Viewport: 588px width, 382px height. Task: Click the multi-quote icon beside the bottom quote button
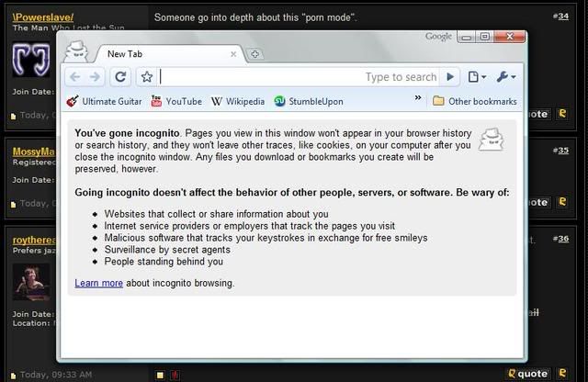[x=562, y=374]
